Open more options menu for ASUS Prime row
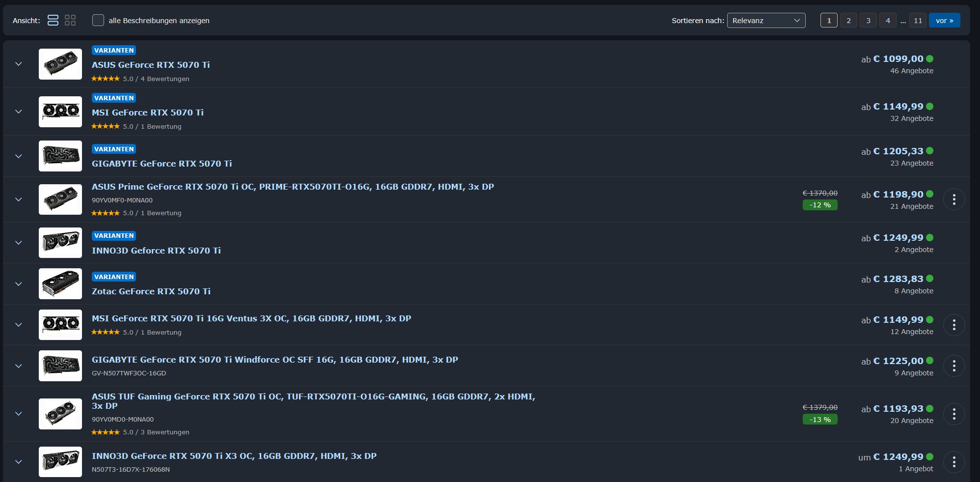 [954, 199]
